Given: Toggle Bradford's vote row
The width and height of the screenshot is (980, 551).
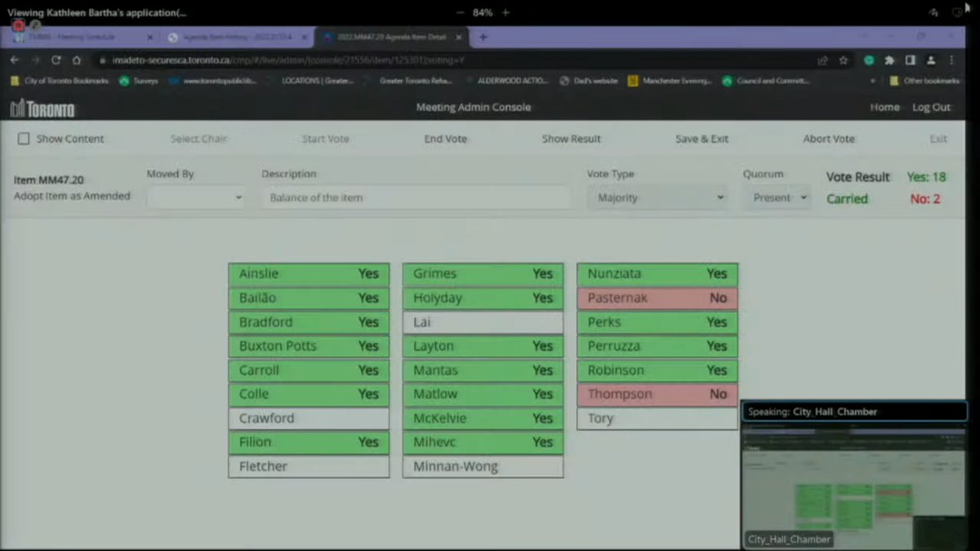Looking at the screenshot, I should click(309, 322).
